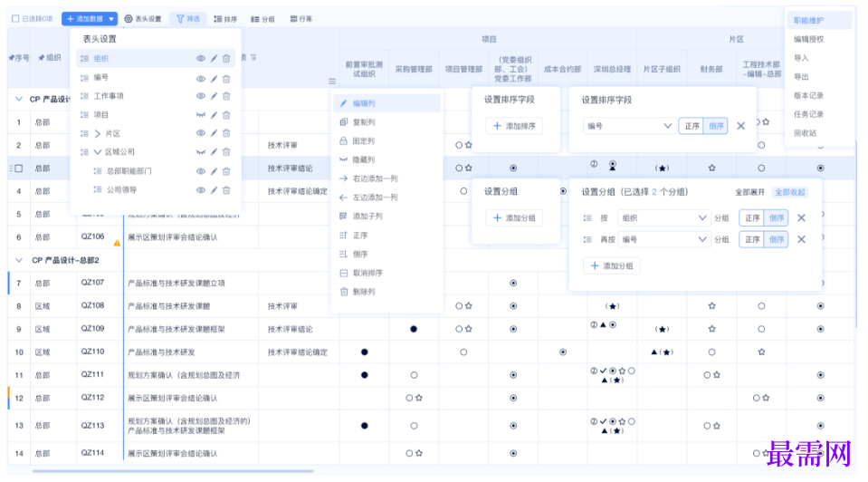
Task: Edit the 工作事项 field with pencil icon
Action: 214,96
